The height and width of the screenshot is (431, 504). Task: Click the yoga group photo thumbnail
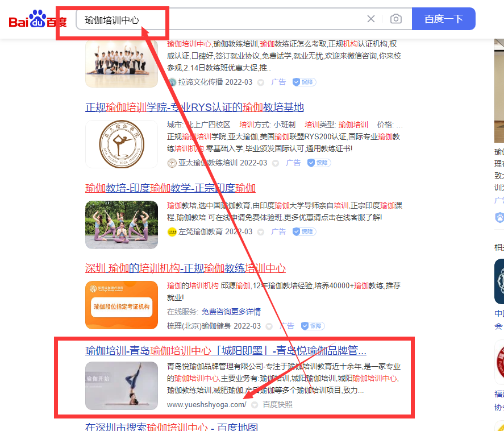(x=121, y=63)
